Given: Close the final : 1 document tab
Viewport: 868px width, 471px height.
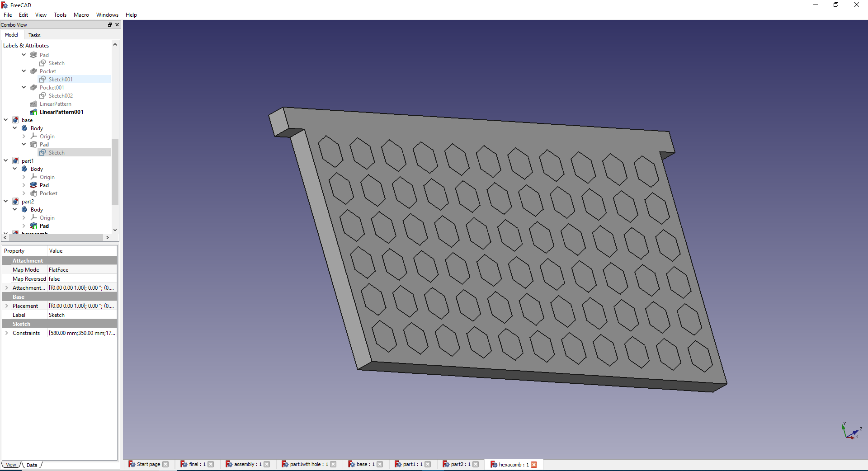Looking at the screenshot, I should click(211, 464).
